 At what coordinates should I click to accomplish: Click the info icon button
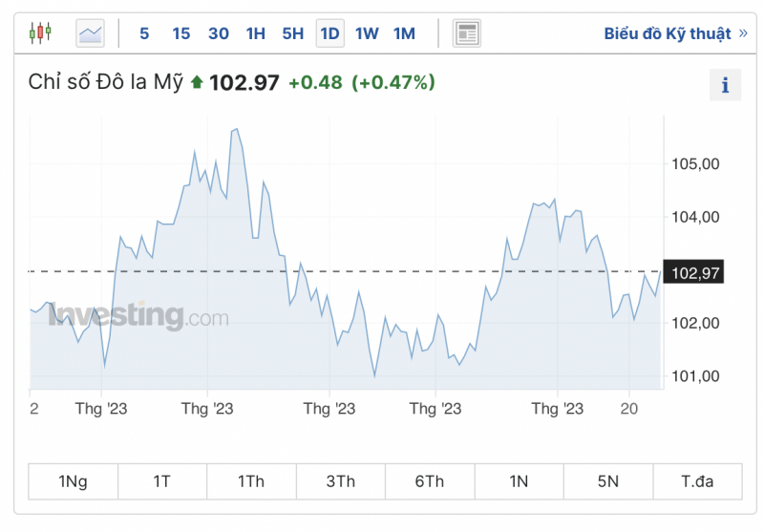pos(725,85)
